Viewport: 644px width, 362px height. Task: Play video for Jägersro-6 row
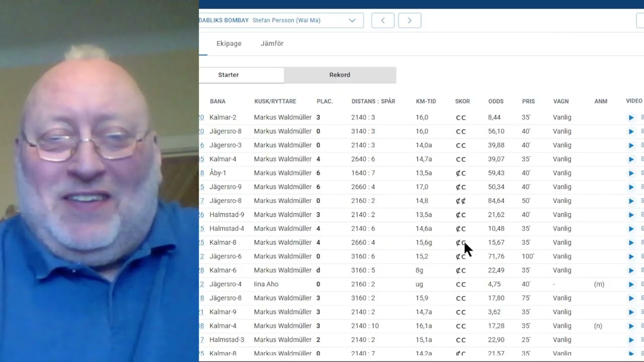coord(631,256)
